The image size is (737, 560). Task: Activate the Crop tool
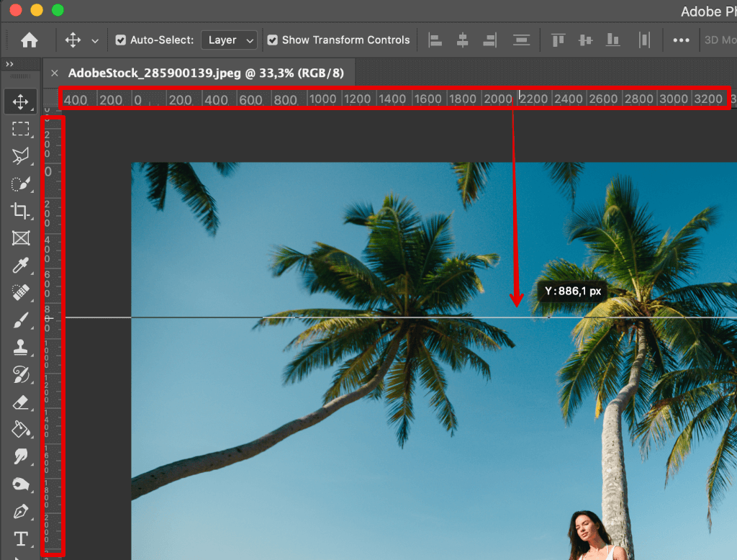(x=20, y=211)
